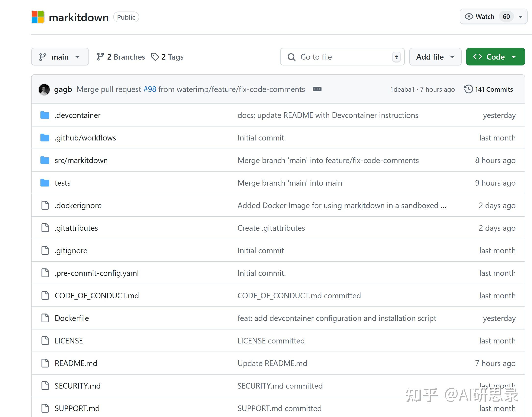This screenshot has width=532, height=417.
Task: Click the Dockerfile file icon
Action: (x=45, y=318)
